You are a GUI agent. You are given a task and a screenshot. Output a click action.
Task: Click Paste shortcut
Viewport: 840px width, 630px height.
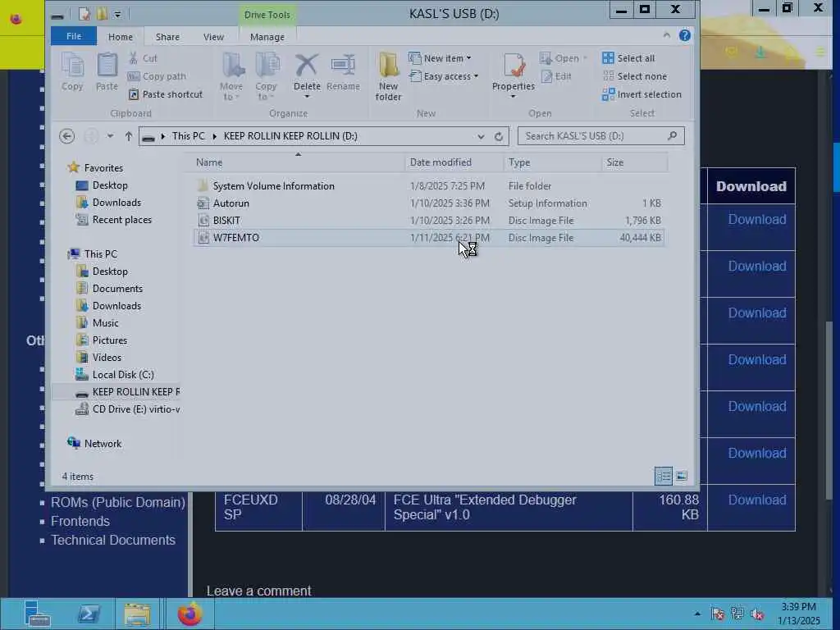(166, 94)
